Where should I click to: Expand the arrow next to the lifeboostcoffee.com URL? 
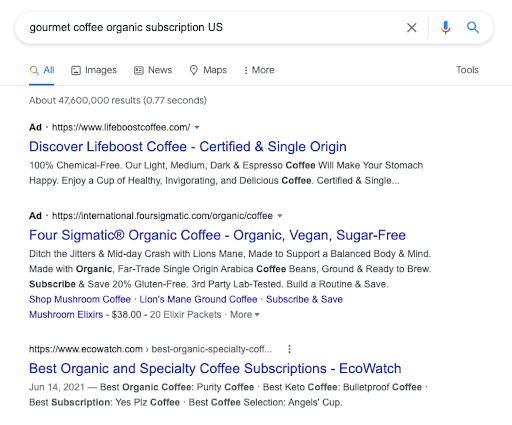[197, 127]
